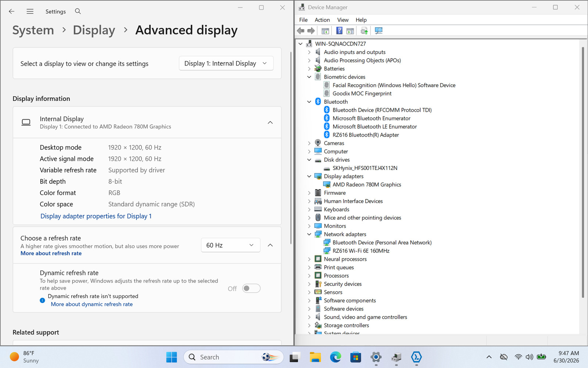Click the Wi-Fi icon in system tray
588x368 pixels.
(518, 357)
